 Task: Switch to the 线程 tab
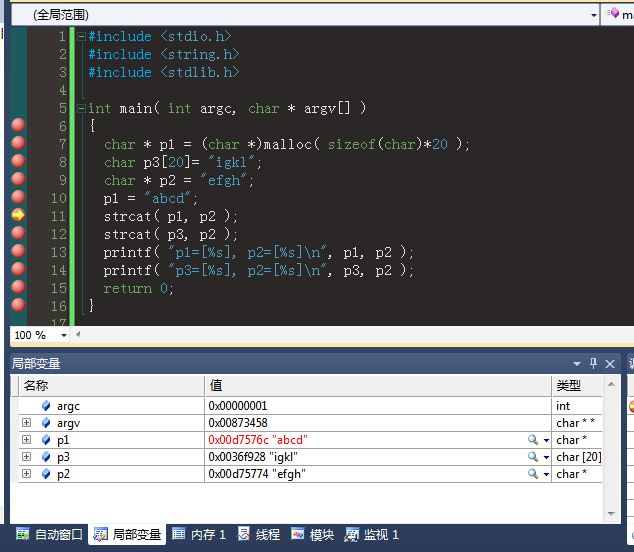259,535
